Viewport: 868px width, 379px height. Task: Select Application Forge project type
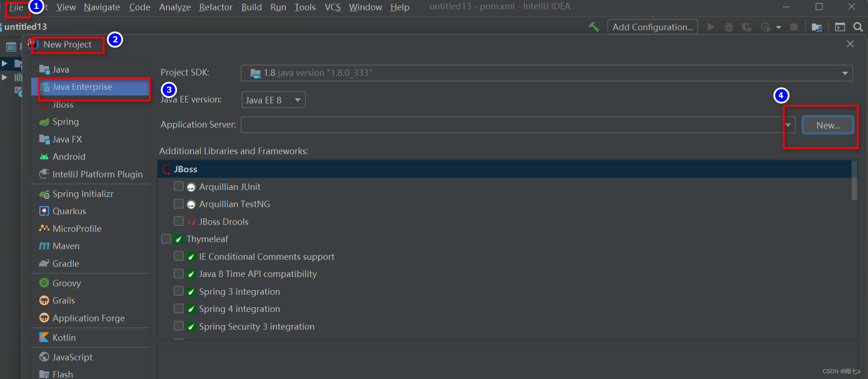[90, 318]
